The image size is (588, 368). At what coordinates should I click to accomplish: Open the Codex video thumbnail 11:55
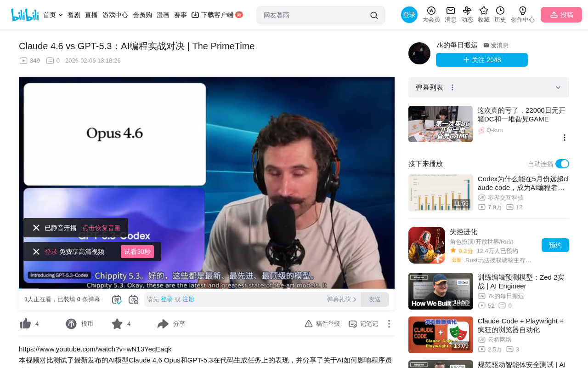(x=441, y=193)
